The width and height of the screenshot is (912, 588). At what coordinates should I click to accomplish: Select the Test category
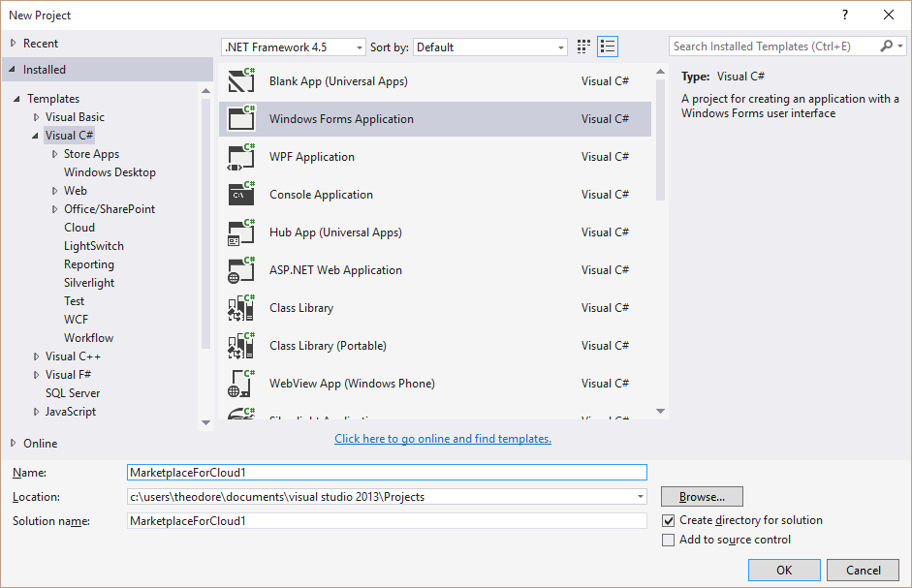[x=74, y=301]
